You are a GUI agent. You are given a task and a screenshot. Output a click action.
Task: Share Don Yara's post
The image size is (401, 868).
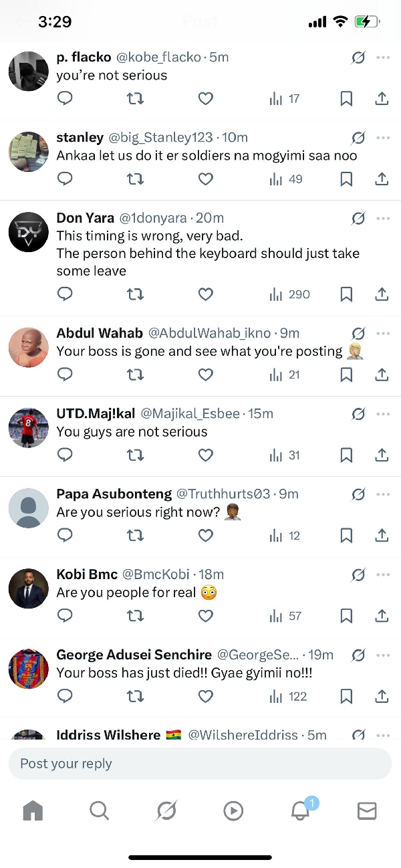click(x=382, y=294)
